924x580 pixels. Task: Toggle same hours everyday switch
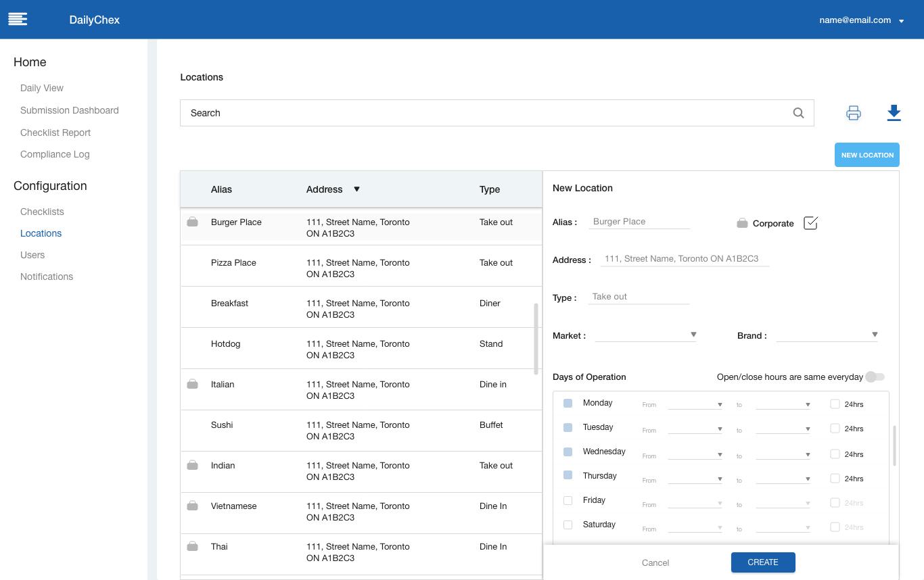pyautogui.click(x=875, y=377)
